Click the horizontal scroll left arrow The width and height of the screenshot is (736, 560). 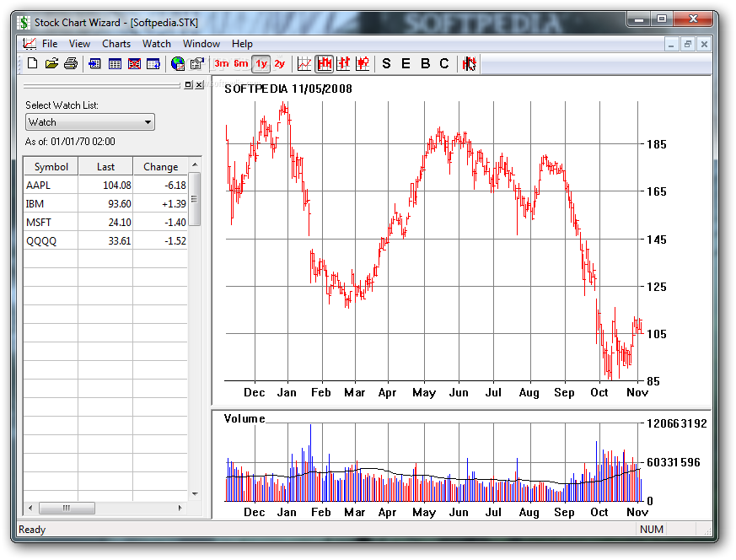[x=30, y=508]
